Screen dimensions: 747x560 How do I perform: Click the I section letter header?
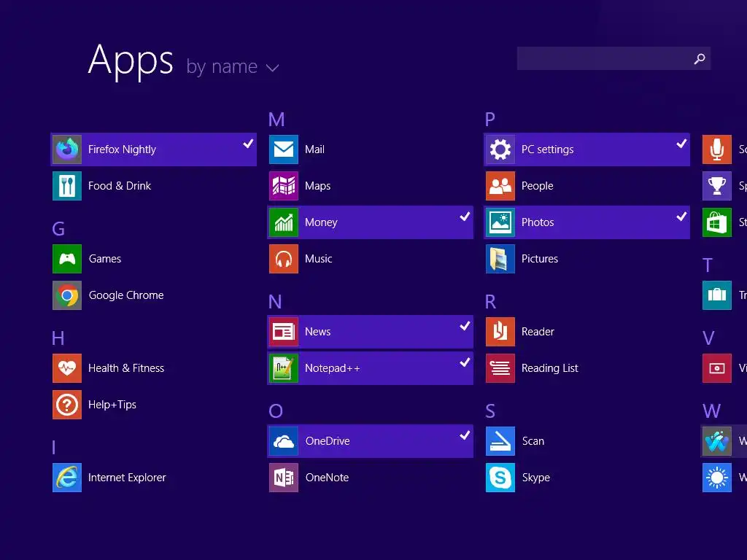point(54,448)
